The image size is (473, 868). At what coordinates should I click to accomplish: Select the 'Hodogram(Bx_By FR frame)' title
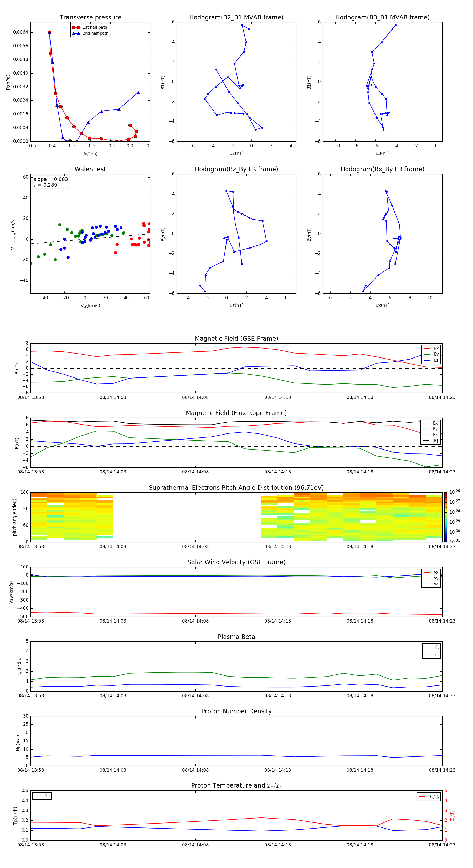382,169
